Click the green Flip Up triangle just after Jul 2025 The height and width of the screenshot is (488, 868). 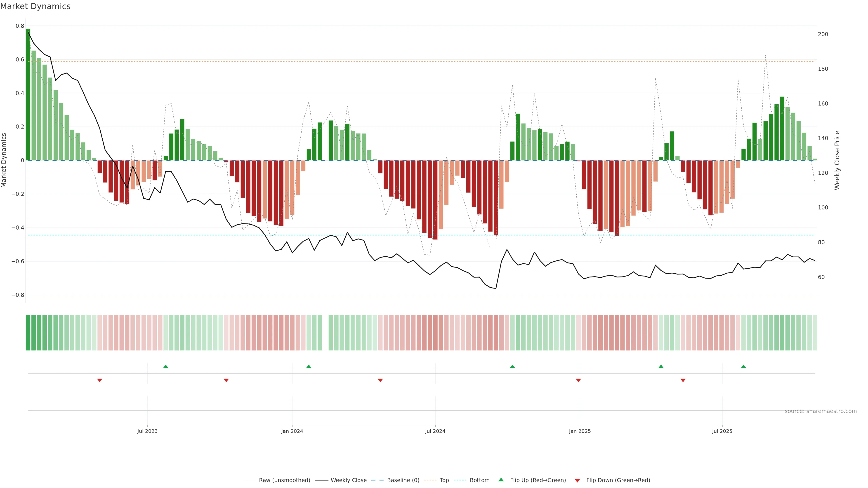point(743,366)
